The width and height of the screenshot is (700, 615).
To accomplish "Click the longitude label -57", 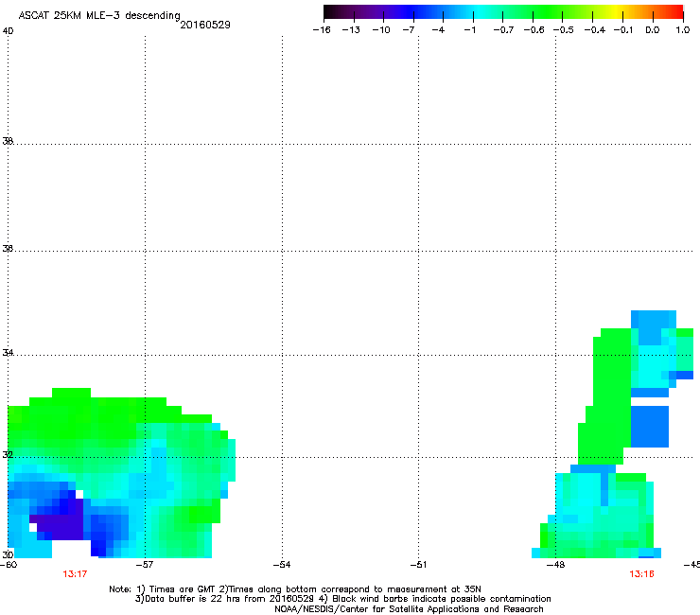I will click(145, 565).
